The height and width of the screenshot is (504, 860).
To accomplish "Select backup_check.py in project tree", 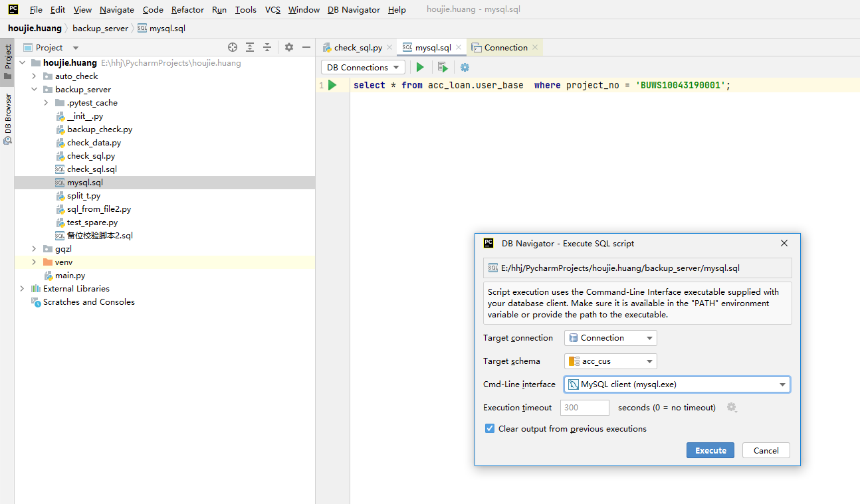I will (x=100, y=129).
